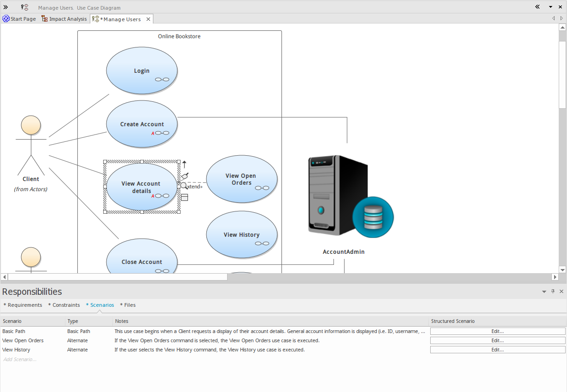Viewport: 567px width, 392px height.
Task: Click the compartment panel icon below the magnifier
Action: click(184, 198)
